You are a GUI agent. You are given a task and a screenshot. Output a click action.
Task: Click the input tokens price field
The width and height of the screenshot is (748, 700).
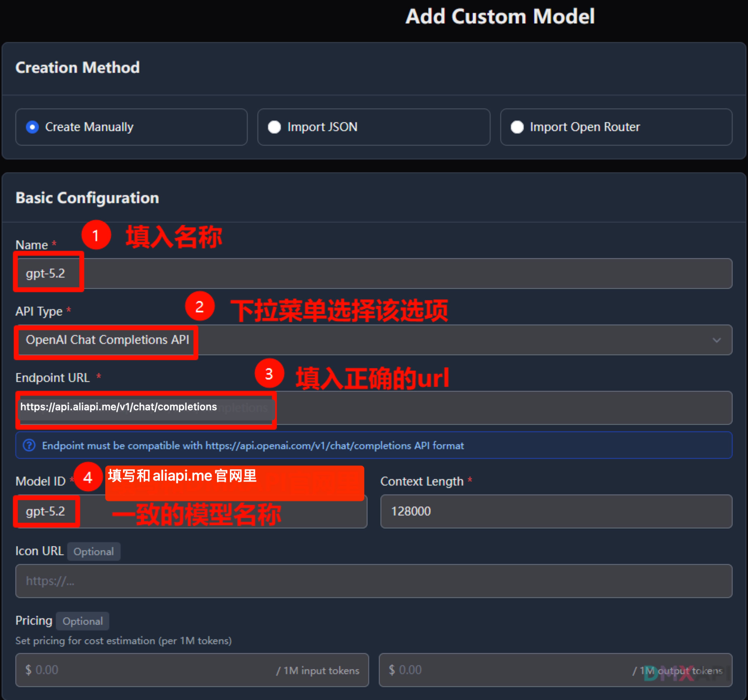[192, 670]
